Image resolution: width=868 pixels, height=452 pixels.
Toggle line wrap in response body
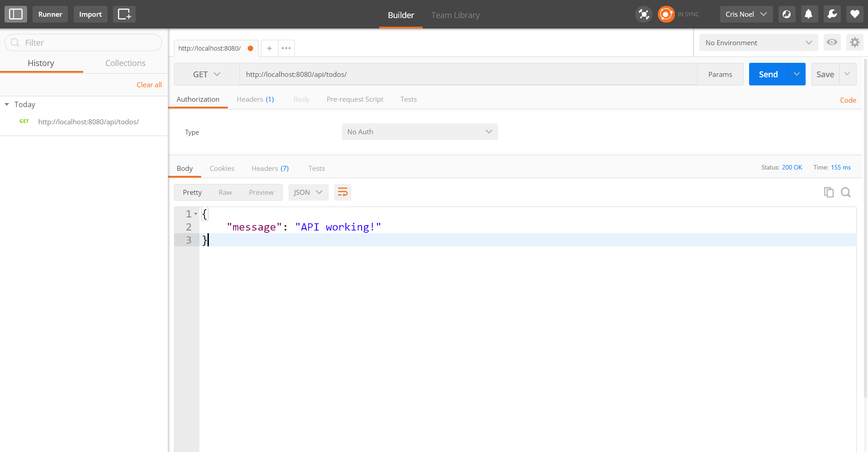[343, 193]
